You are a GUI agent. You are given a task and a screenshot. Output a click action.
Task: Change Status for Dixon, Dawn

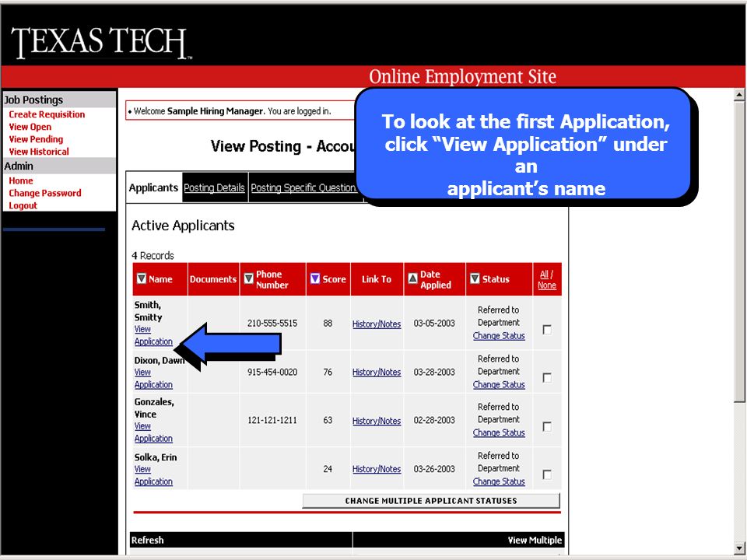[x=499, y=384]
